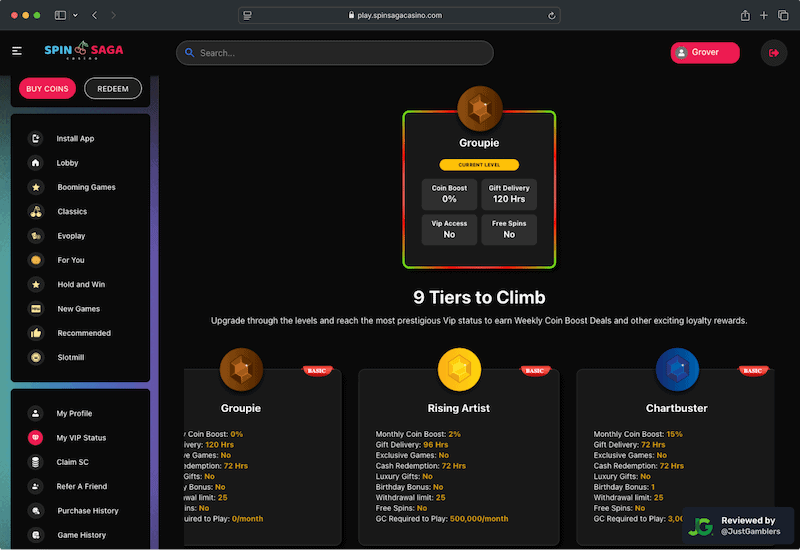Screen dimensions: 800x550
Task: Click the browser page reload icon
Action: pyautogui.click(x=552, y=15)
